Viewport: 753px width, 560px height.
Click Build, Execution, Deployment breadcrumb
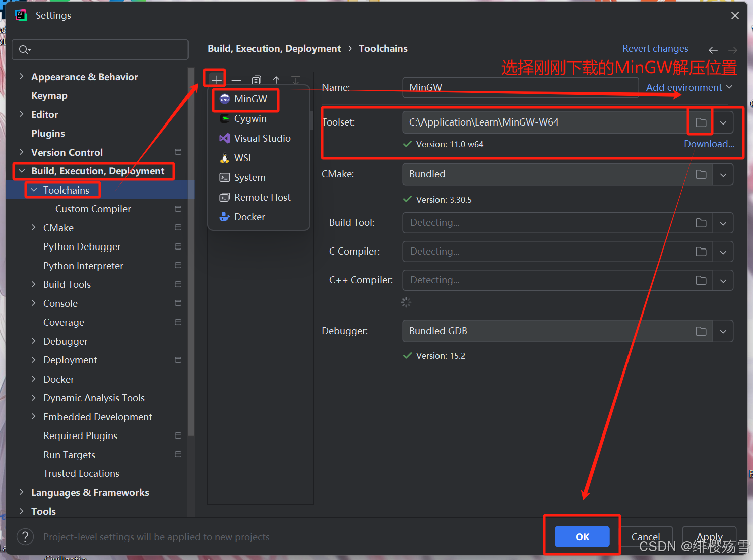(274, 48)
